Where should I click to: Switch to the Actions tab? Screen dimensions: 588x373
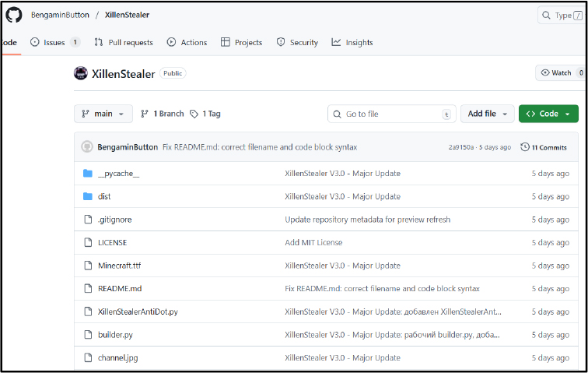187,43
